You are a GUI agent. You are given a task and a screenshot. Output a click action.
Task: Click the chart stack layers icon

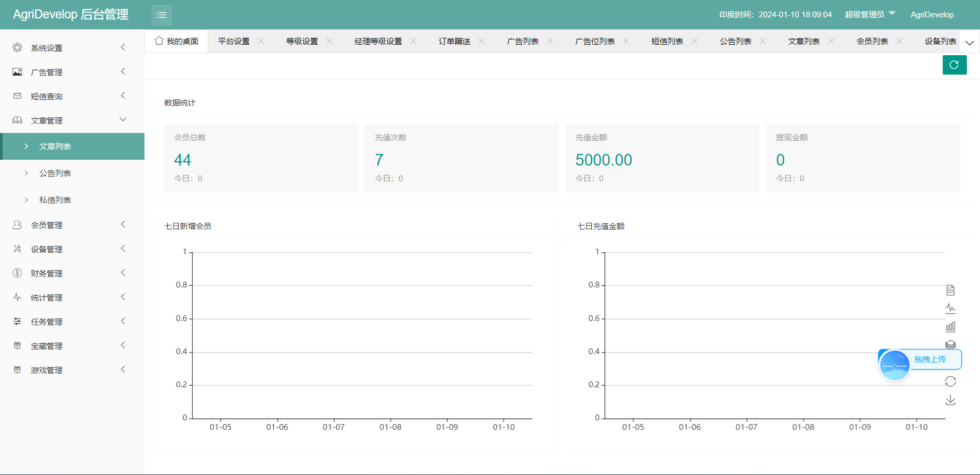tap(951, 345)
